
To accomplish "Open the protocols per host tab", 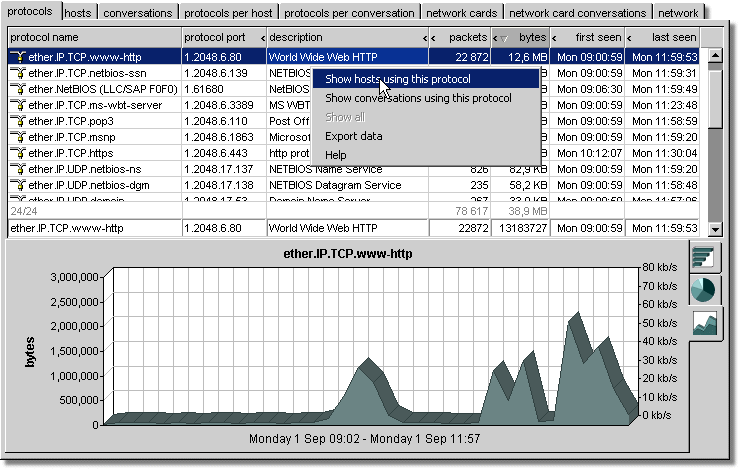I will coord(228,13).
